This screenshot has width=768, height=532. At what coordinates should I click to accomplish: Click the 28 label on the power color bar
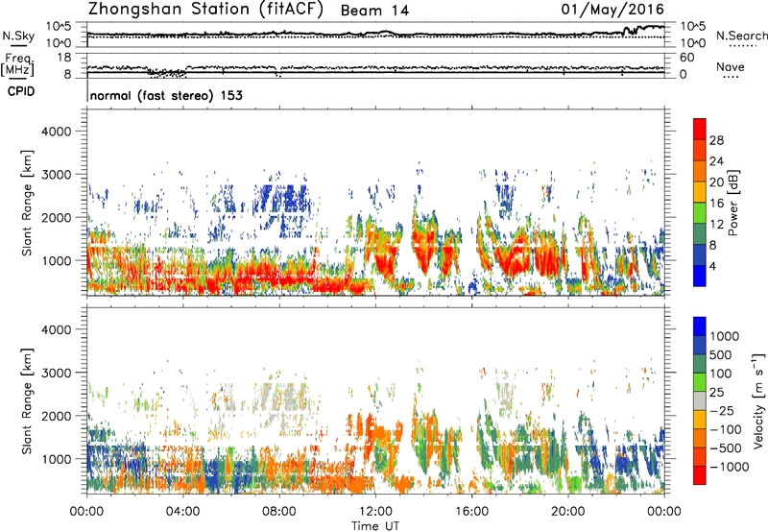pyautogui.click(x=716, y=140)
